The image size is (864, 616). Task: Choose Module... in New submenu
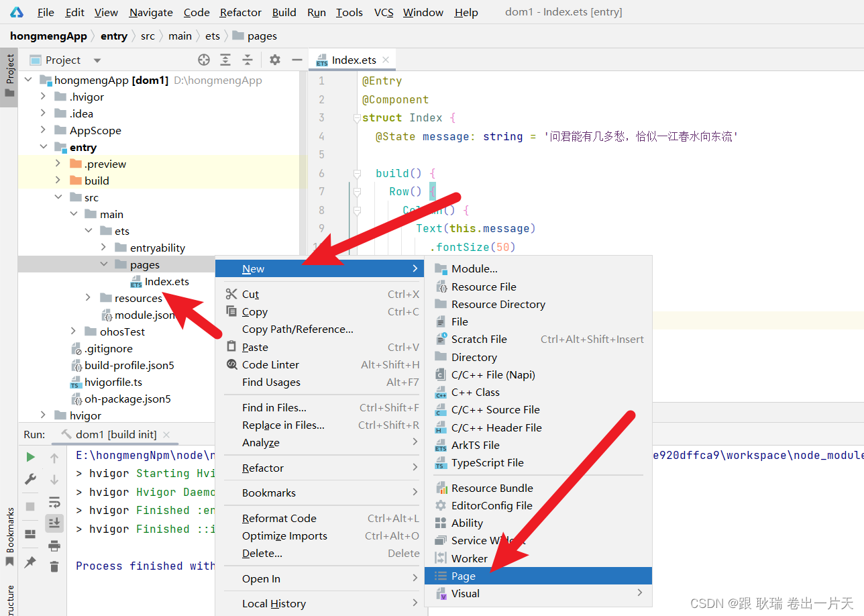click(538, 269)
